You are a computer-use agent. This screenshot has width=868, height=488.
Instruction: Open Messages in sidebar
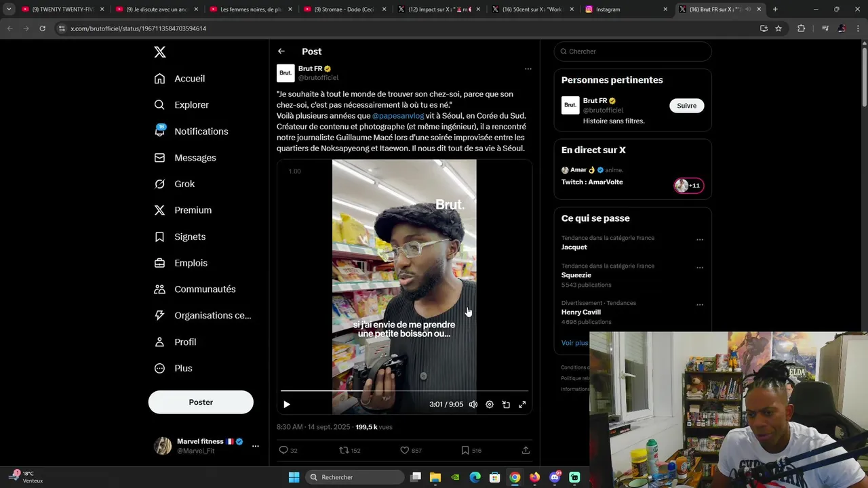tap(185, 158)
